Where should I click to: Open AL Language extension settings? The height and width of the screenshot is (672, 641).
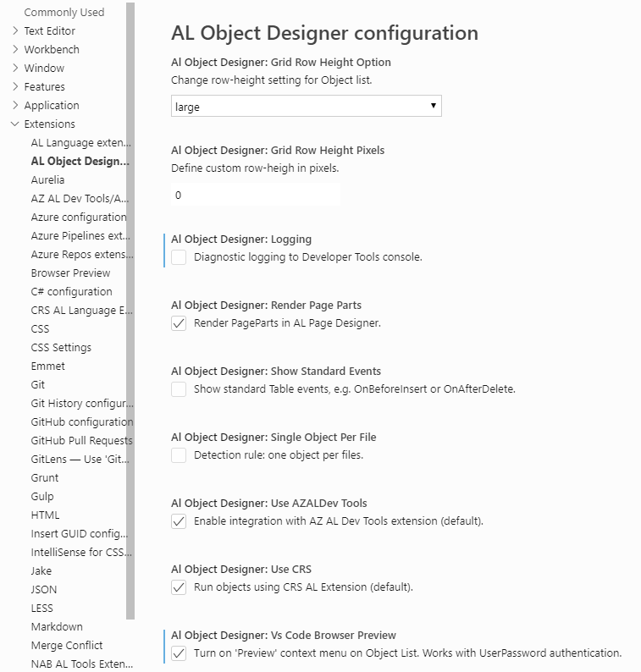coord(81,143)
